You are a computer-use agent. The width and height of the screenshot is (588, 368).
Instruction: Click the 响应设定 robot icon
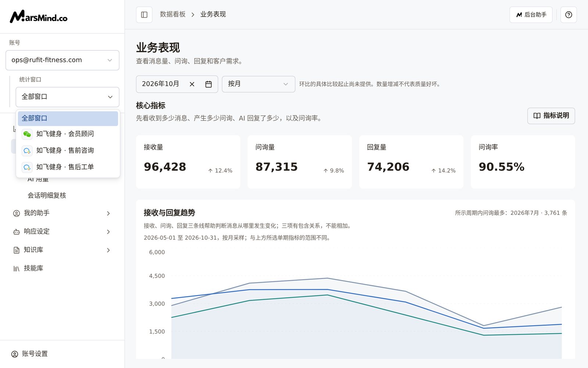(17, 232)
